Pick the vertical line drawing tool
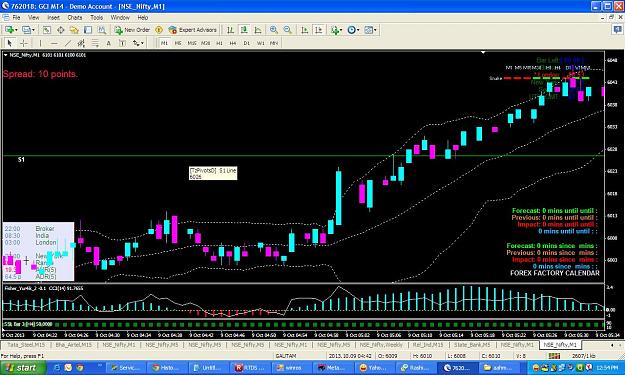This screenshot has width=625, height=375. pyautogui.click(x=40, y=43)
